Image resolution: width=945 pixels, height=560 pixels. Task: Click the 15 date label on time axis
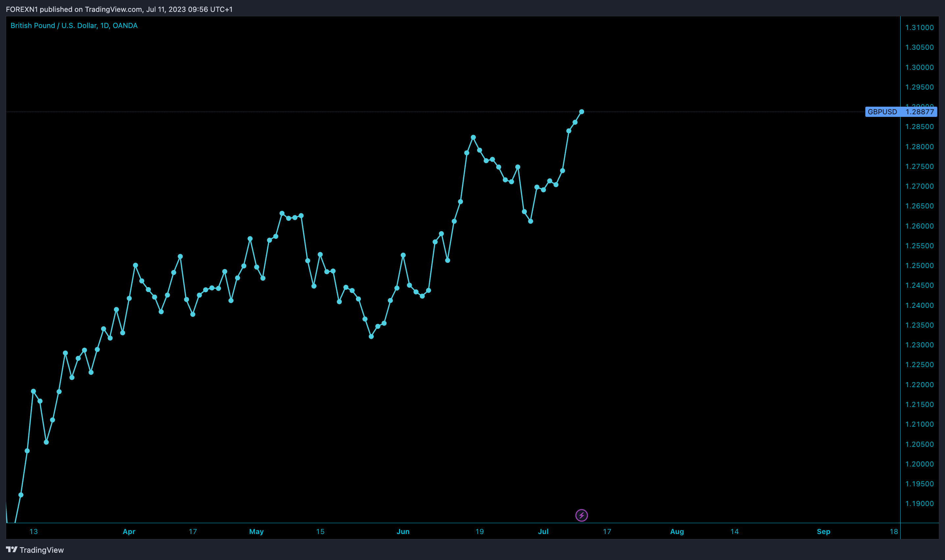[x=320, y=531]
